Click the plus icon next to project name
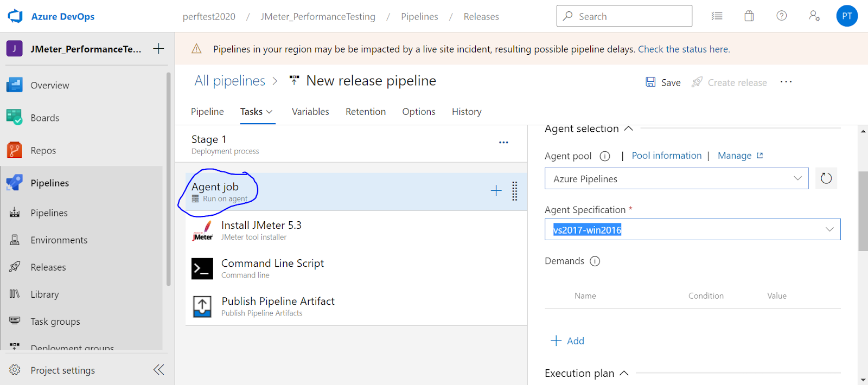This screenshot has height=385, width=868. pos(158,48)
